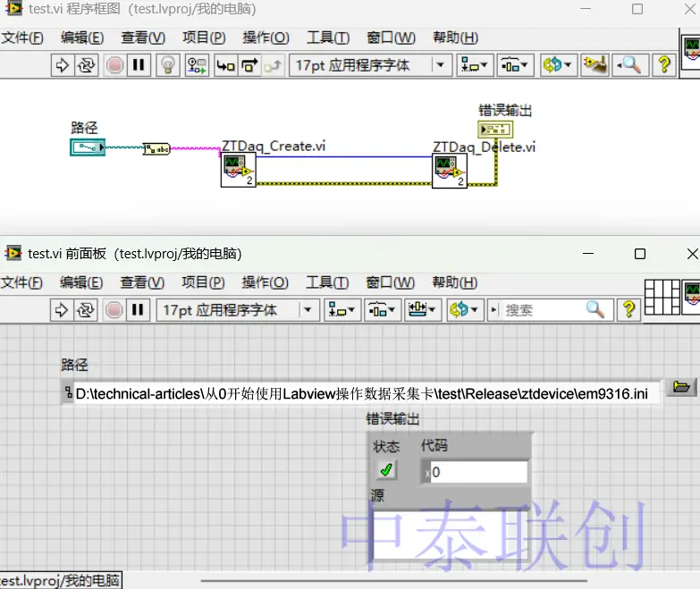
Task: Minimize the front panel window
Action: [588, 254]
